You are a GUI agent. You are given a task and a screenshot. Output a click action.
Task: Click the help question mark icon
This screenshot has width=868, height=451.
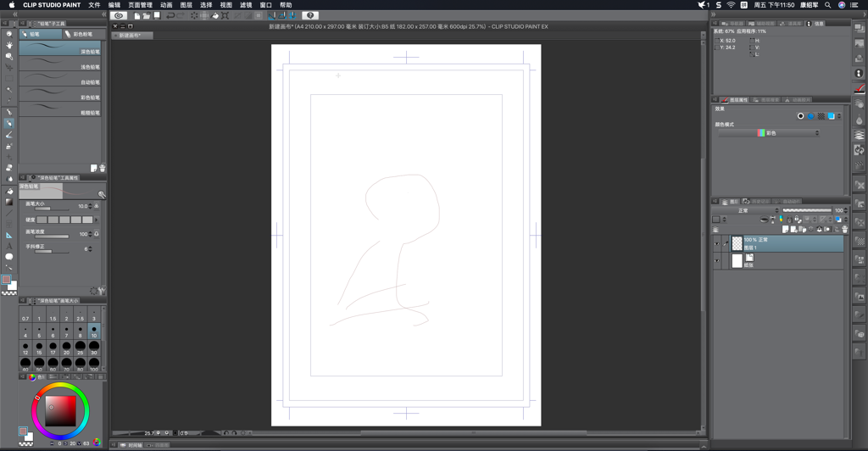click(x=310, y=15)
